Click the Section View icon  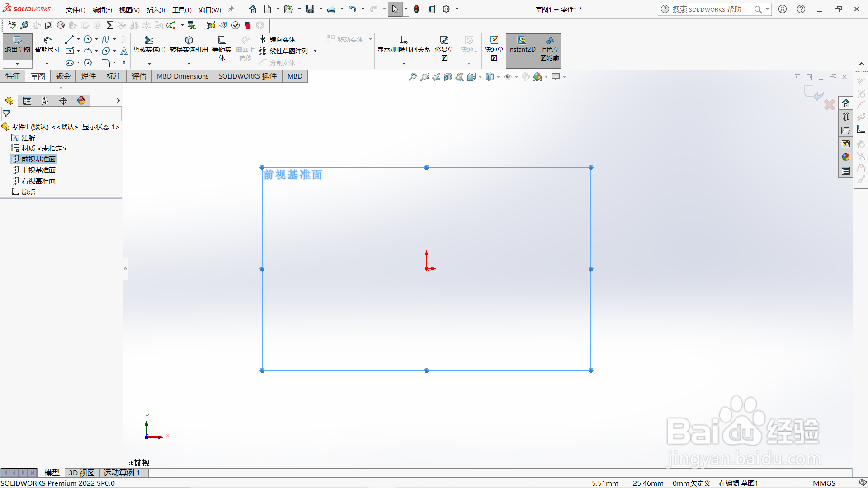pyautogui.click(x=448, y=77)
